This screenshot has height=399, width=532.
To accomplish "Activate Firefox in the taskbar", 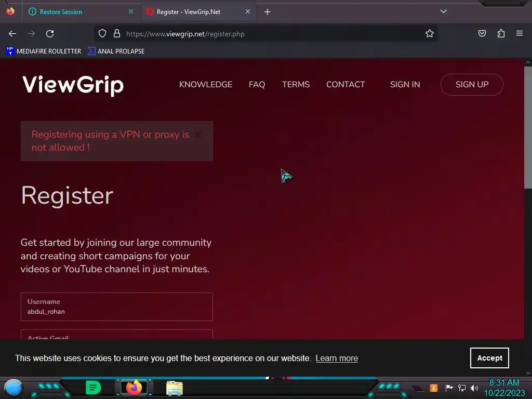I will coord(134,388).
